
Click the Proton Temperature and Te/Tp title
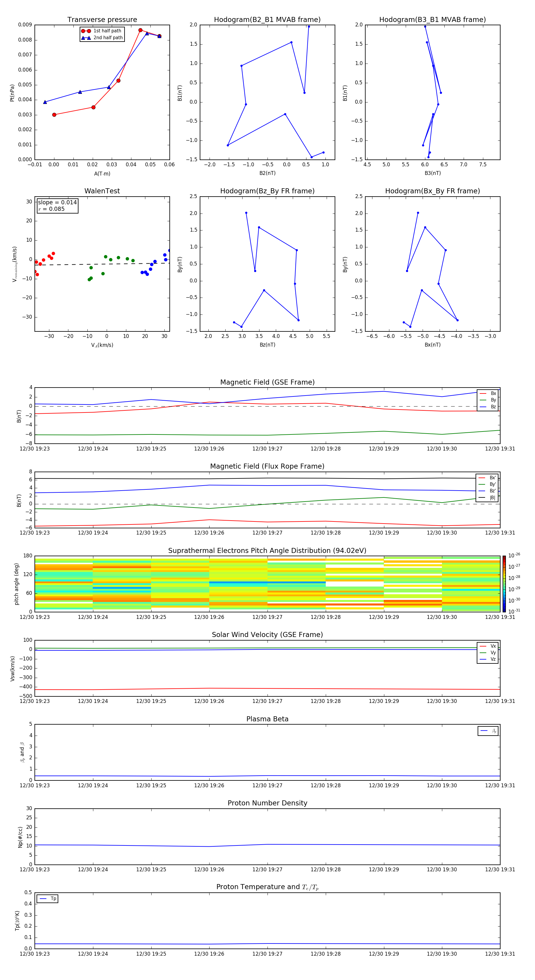tap(267, 887)
